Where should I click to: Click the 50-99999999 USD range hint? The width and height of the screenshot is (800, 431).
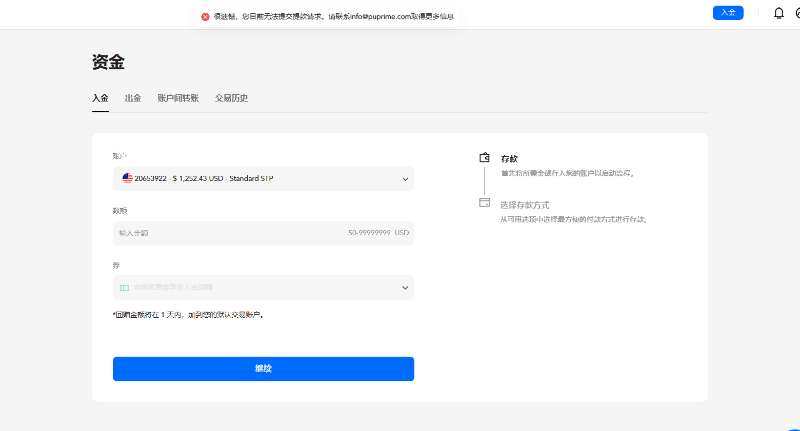coord(379,233)
